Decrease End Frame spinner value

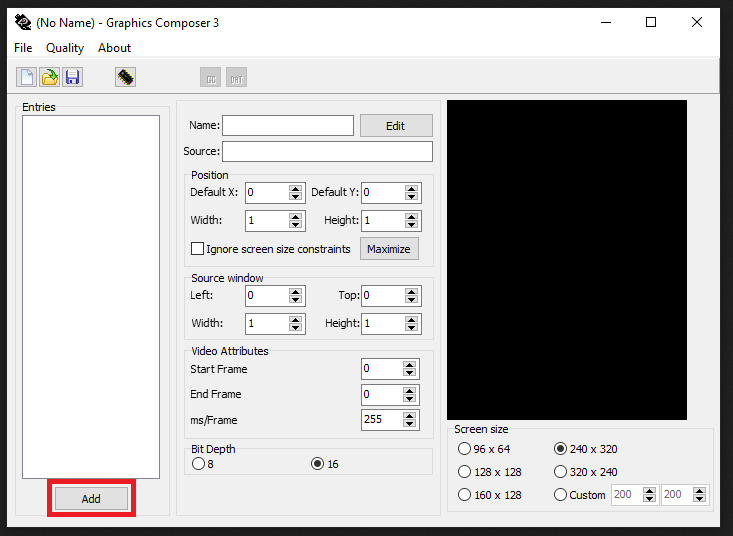coord(410,399)
